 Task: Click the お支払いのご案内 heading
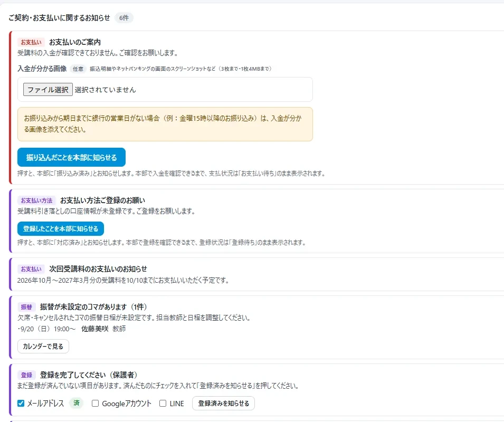tap(75, 42)
